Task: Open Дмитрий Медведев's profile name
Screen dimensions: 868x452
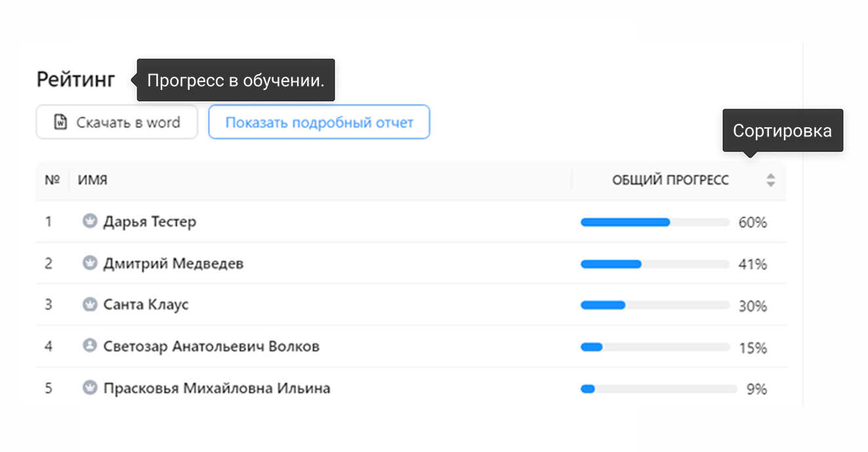Action: click(173, 264)
